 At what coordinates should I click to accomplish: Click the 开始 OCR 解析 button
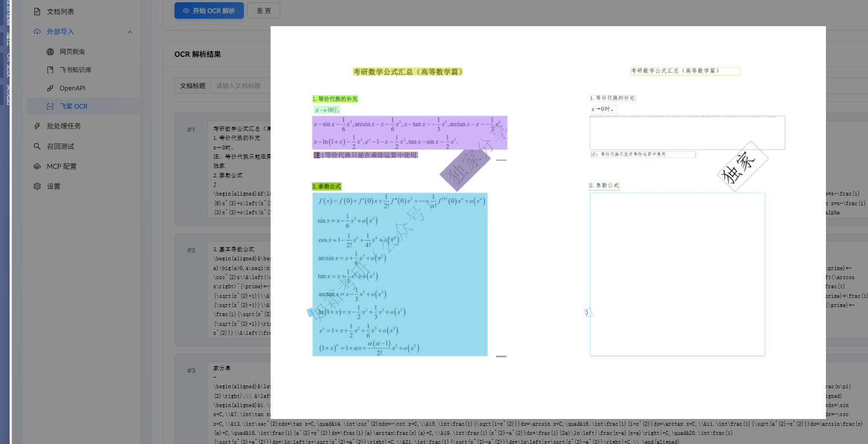(x=209, y=11)
